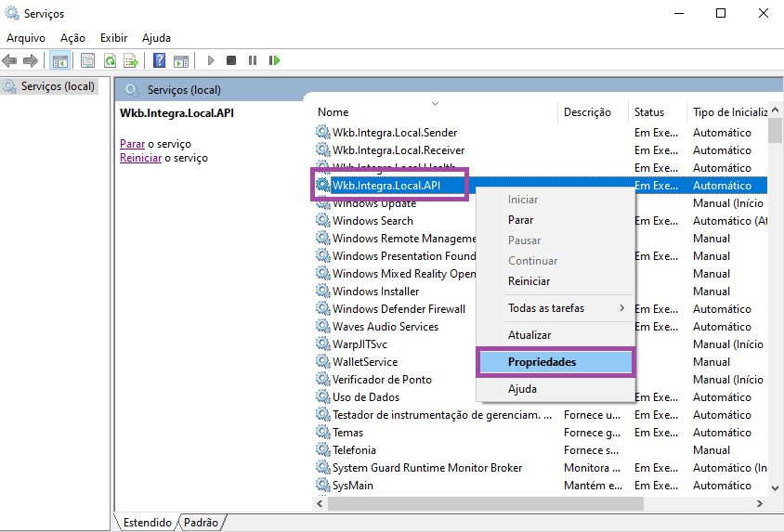Click the Start Service play icon

(211, 61)
